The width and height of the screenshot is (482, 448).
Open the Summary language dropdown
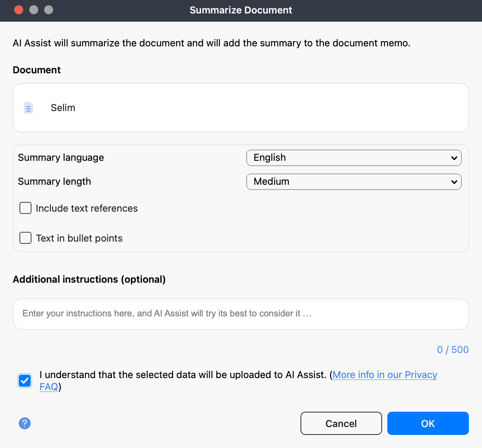(354, 158)
